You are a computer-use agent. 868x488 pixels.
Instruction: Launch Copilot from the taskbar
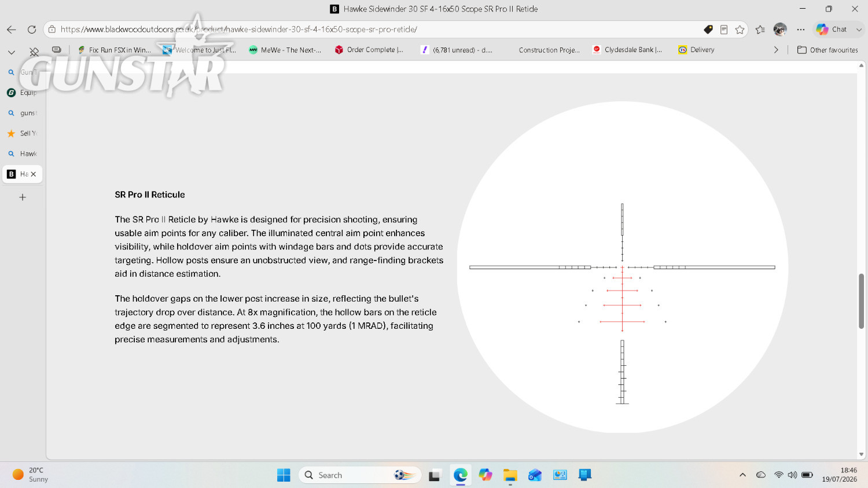tap(486, 475)
